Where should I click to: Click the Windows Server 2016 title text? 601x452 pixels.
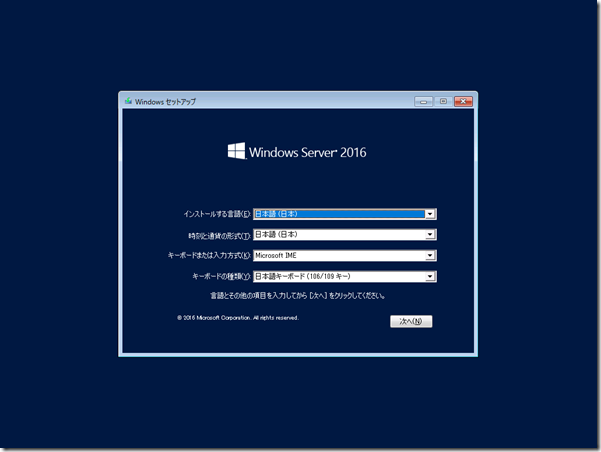308,153
